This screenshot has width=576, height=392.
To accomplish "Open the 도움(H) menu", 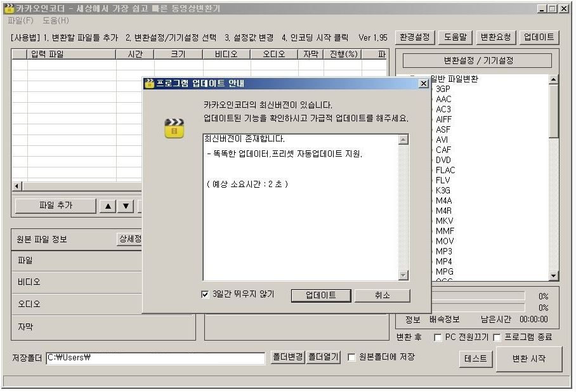I will [55, 21].
